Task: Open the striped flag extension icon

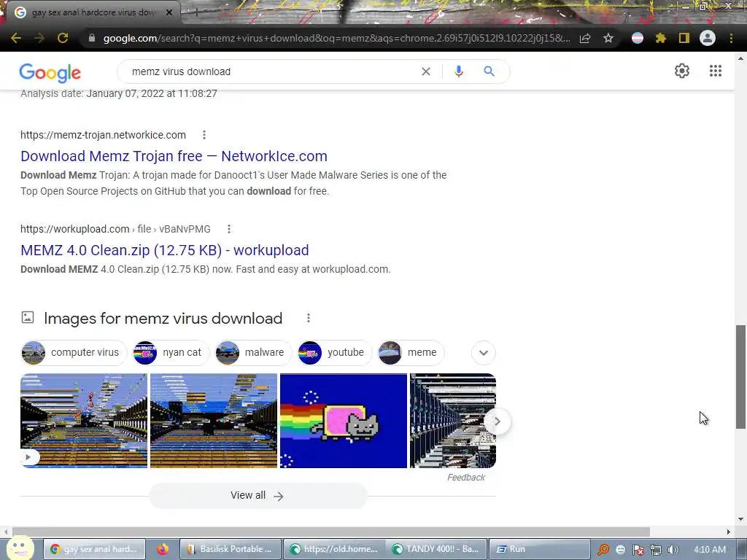Action: 638,38
